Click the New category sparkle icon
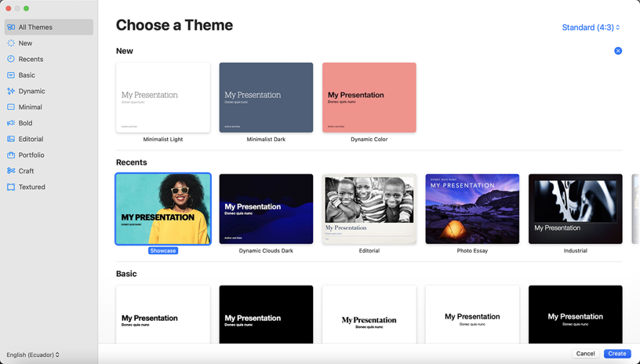Screen dimensions: 640x364 11,43
